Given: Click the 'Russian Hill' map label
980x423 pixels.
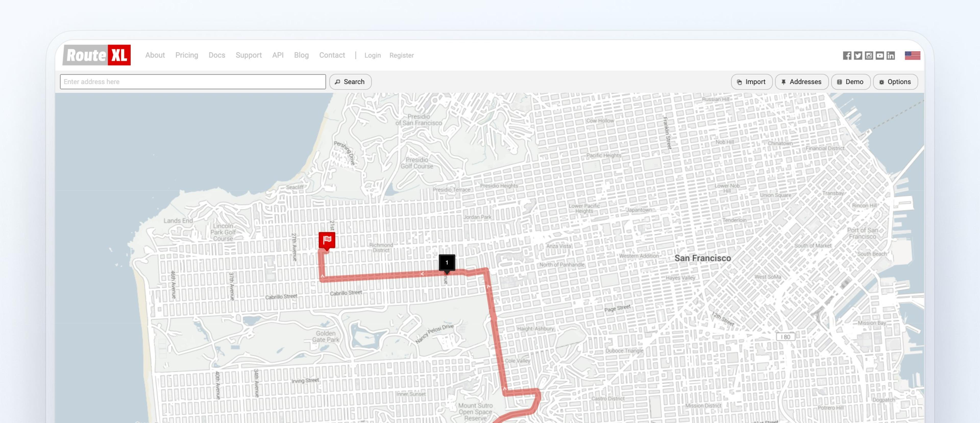Looking at the screenshot, I should [x=716, y=99].
